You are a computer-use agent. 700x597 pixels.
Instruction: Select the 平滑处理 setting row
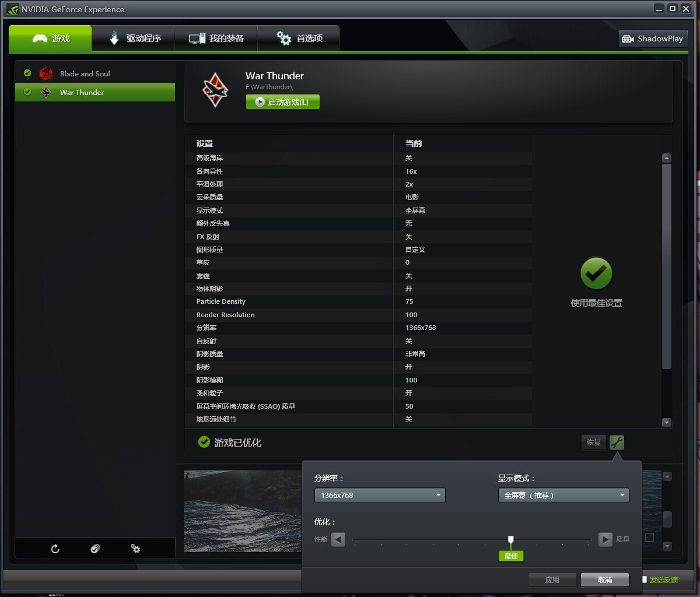click(358, 184)
